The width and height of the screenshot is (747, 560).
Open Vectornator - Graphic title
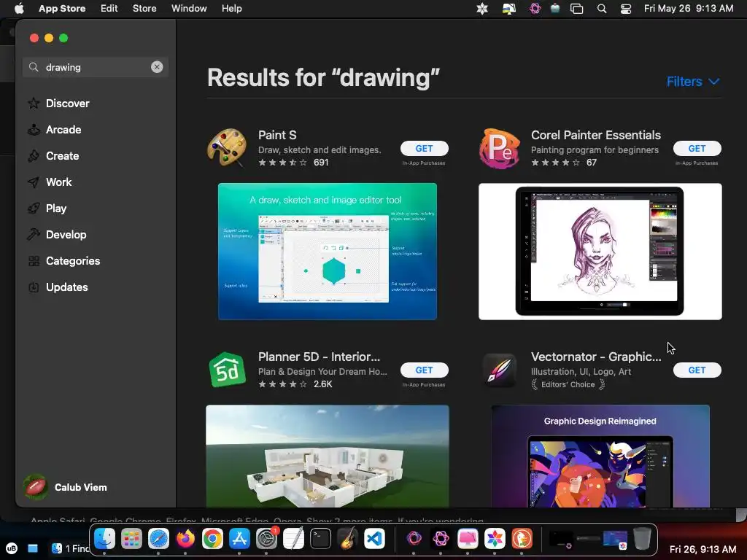596,357
